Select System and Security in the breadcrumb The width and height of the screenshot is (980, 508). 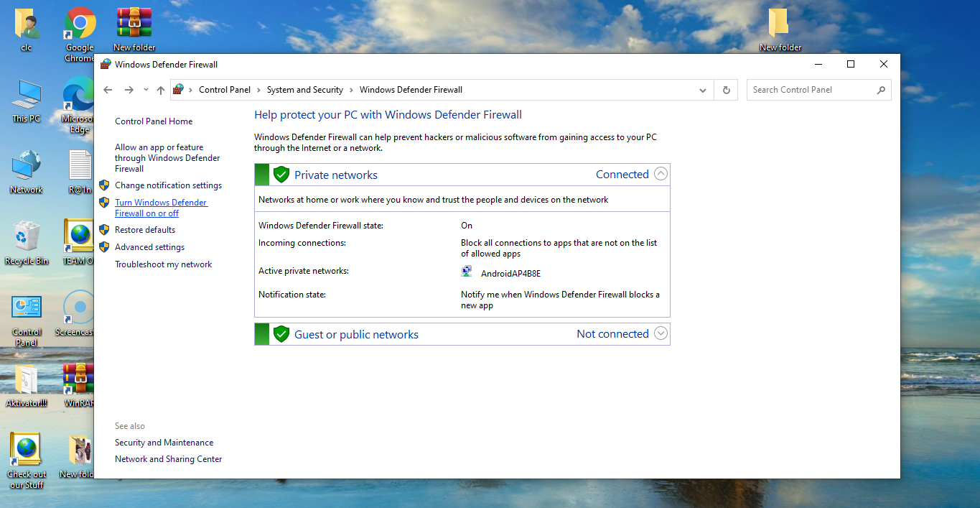click(x=304, y=89)
